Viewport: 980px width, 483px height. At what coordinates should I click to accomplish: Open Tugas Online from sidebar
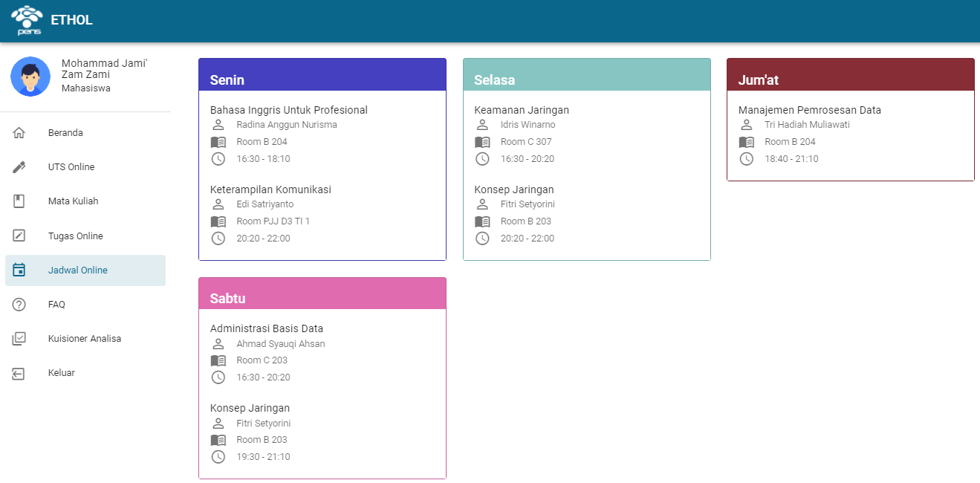click(x=75, y=236)
